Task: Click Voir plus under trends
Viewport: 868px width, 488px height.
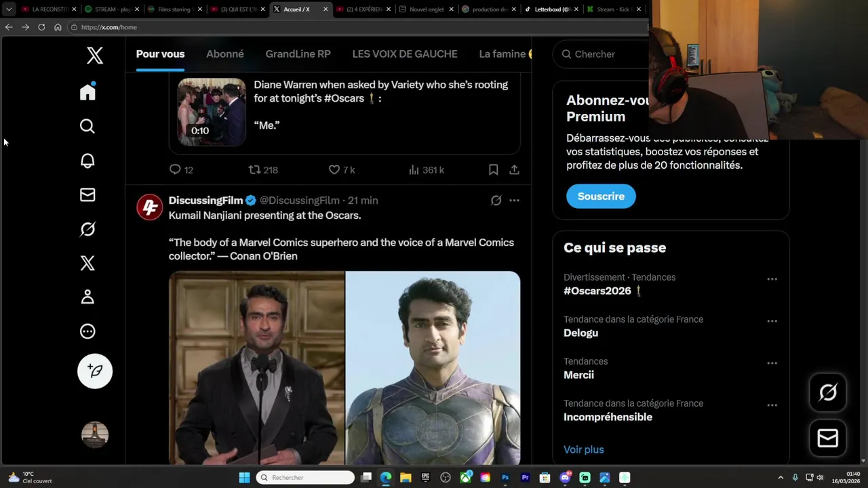Action: pos(583,449)
